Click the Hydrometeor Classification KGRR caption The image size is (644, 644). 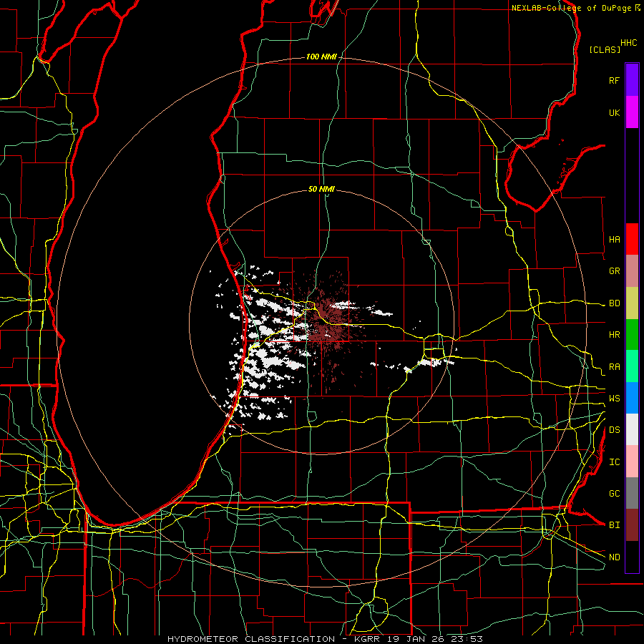(325, 639)
